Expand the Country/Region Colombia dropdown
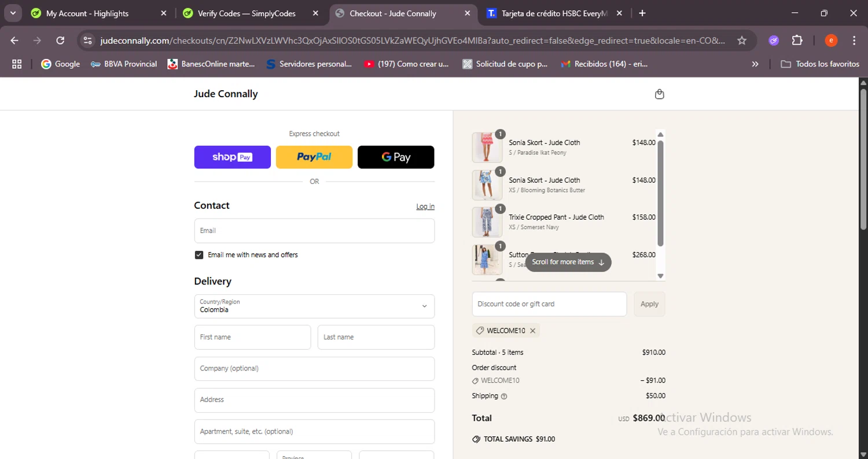 (314, 306)
